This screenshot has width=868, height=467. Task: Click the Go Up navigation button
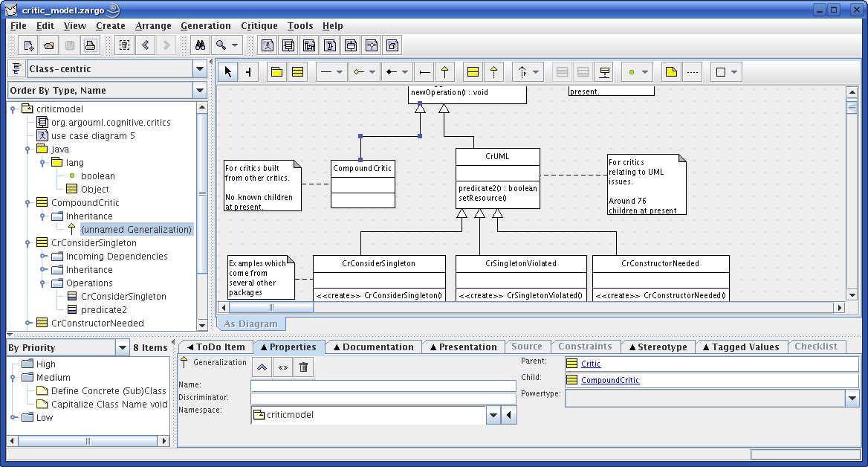coord(262,367)
